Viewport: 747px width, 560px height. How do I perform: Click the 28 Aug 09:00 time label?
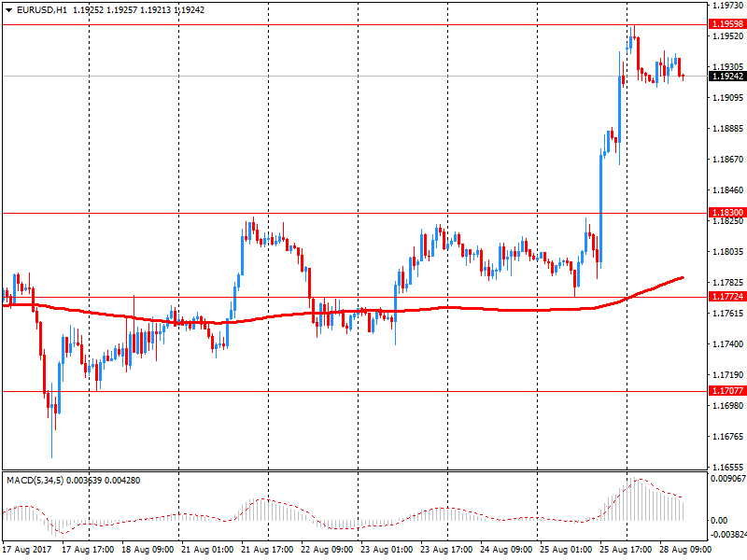point(685,550)
